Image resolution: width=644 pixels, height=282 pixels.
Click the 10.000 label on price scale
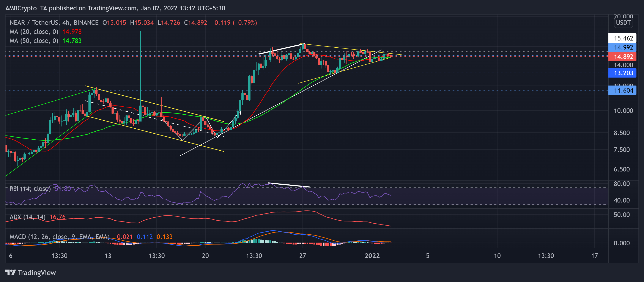[623, 111]
